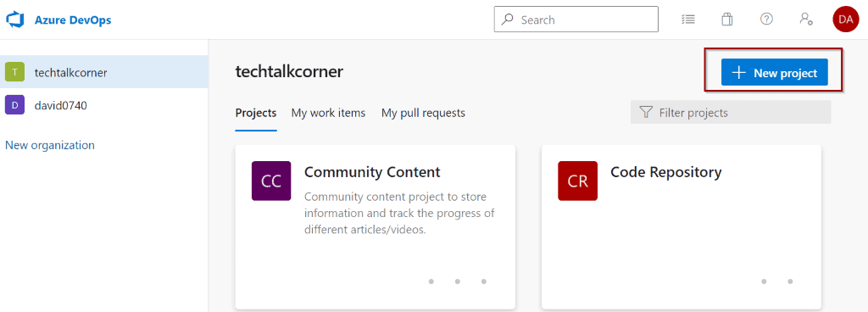Focus the Search box
This screenshot has height=312, width=868.
coord(576,19)
